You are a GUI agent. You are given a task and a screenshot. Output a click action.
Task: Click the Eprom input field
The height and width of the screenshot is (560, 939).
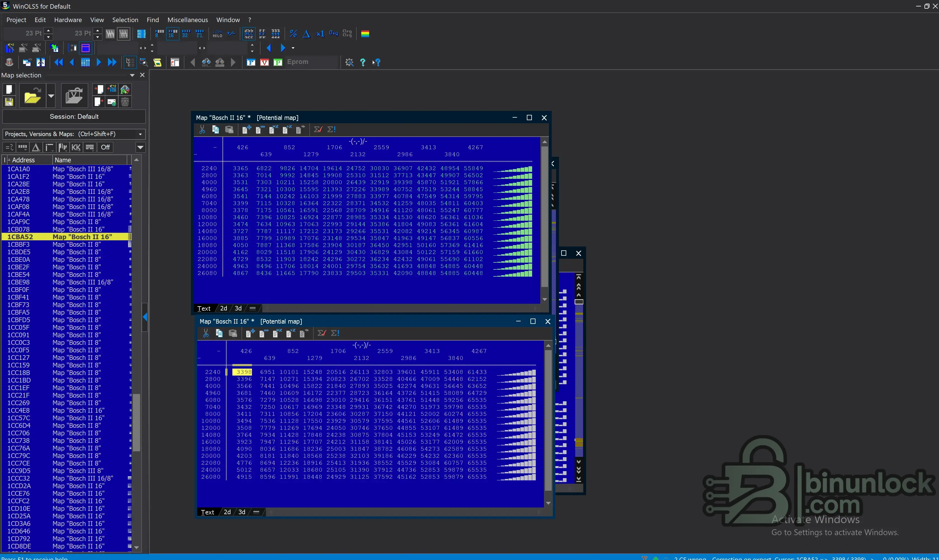click(312, 62)
